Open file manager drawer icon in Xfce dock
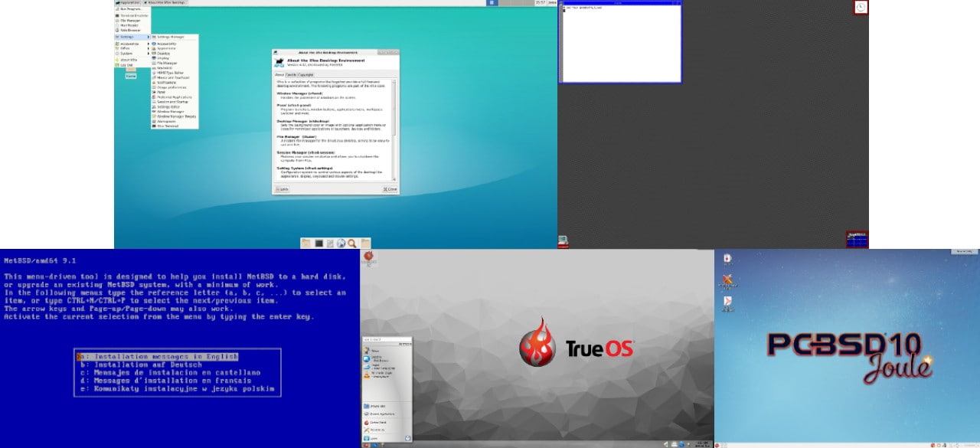Image resolution: width=980 pixels, height=448 pixels. coord(330,243)
